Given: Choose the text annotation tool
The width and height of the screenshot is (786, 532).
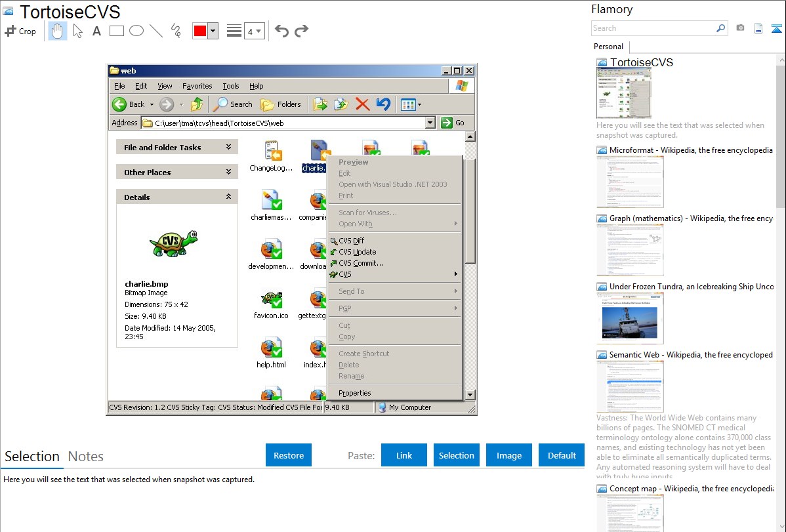Looking at the screenshot, I should [96, 31].
